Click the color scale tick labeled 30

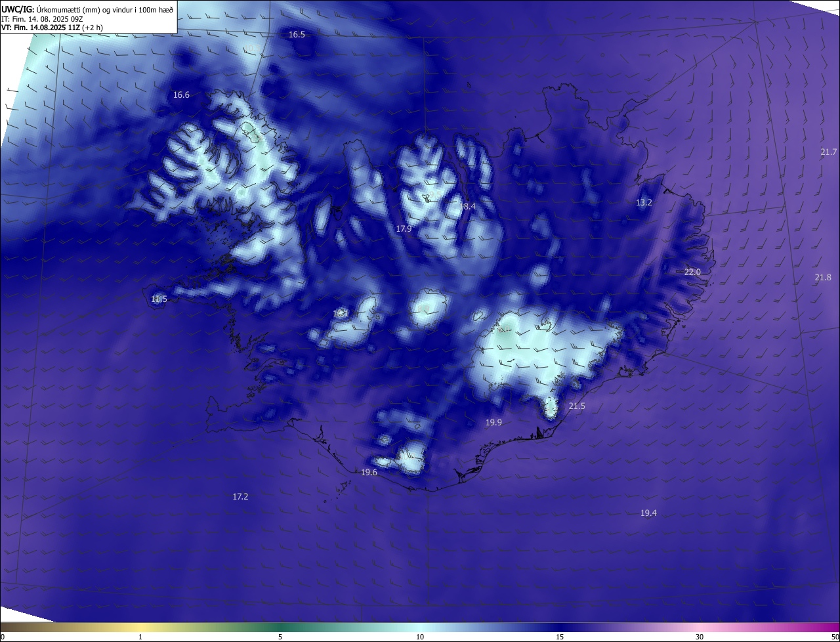[x=700, y=637]
